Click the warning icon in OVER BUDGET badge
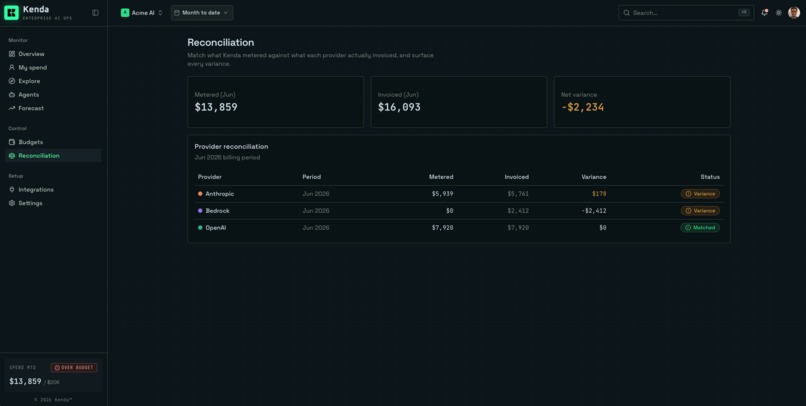 pyautogui.click(x=57, y=367)
